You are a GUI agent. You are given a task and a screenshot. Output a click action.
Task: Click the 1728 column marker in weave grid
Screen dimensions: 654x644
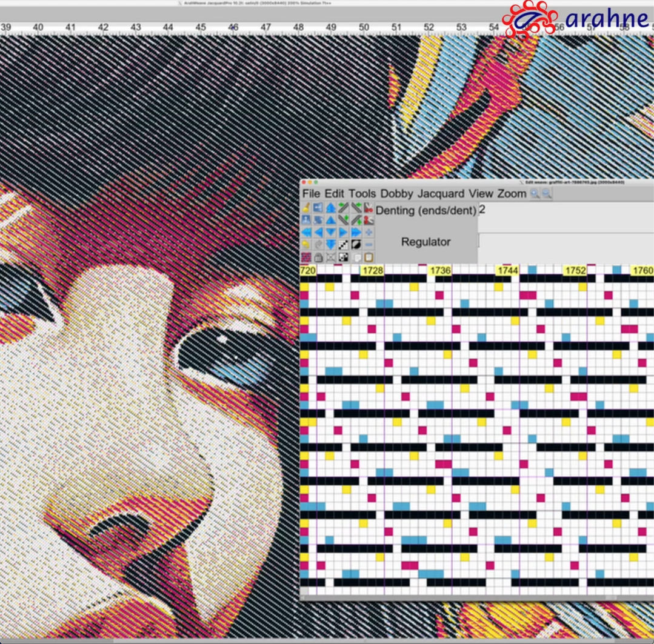372,271
